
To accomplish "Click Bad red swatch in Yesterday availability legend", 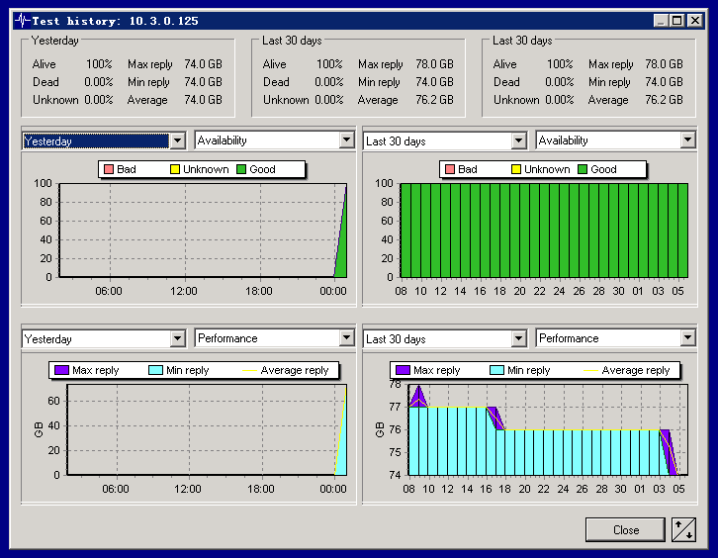I will tap(109, 169).
